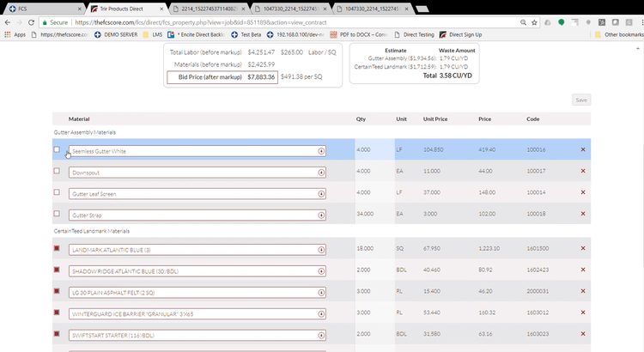Open the Apps shortcut in bookmarks bar
This screenshot has width=644, height=352.
(x=15, y=34)
